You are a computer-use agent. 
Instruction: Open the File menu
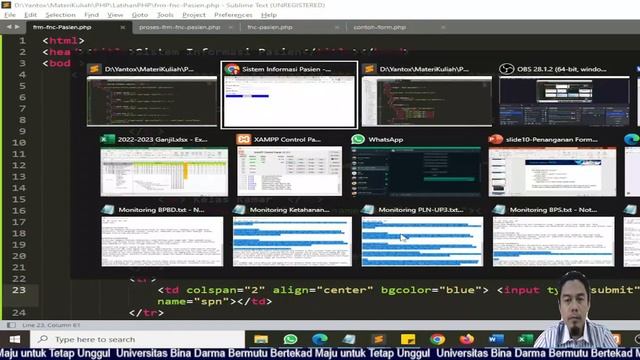[10, 15]
